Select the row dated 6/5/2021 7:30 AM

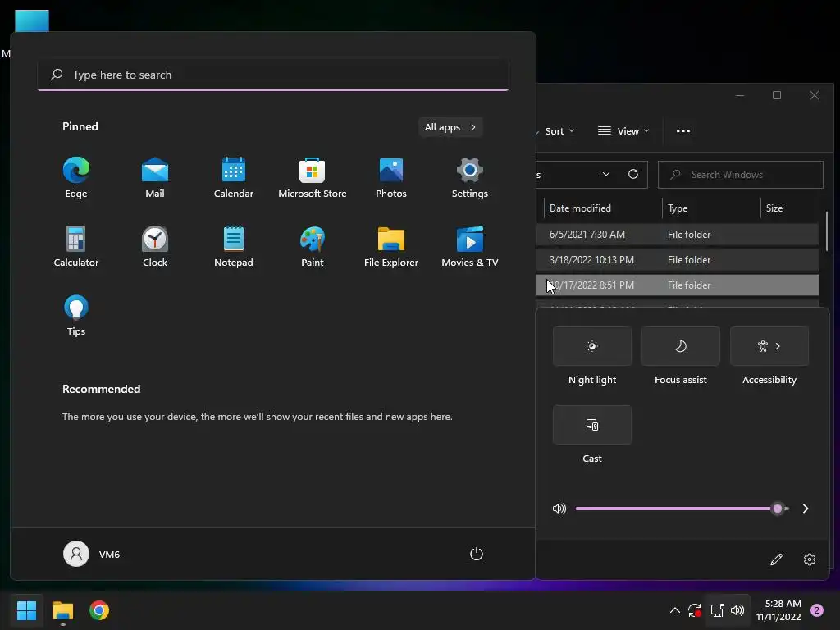click(x=678, y=234)
